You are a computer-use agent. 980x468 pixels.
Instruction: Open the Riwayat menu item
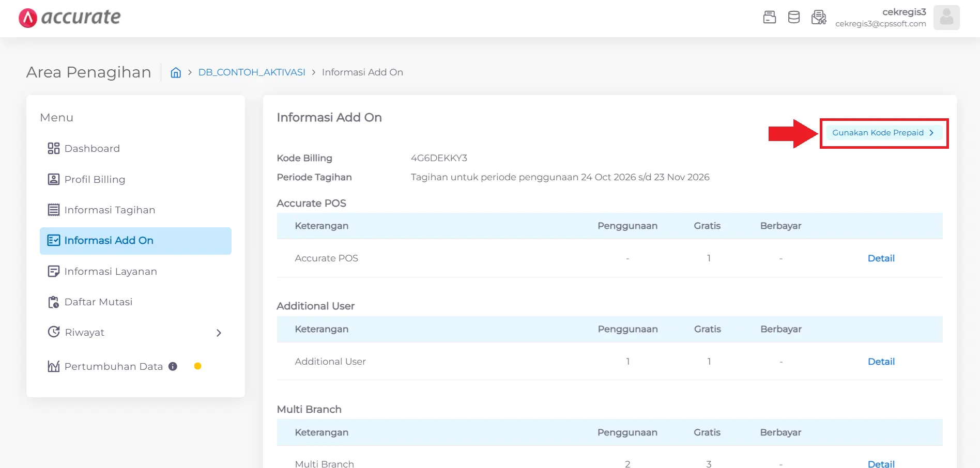135,332
